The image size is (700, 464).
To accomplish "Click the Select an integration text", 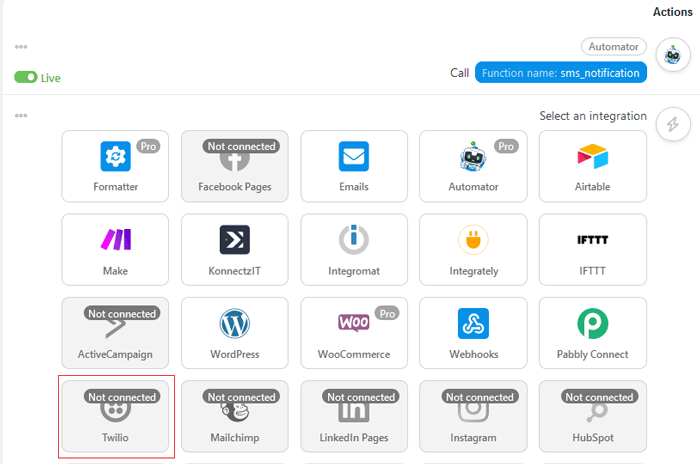I will 593,116.
